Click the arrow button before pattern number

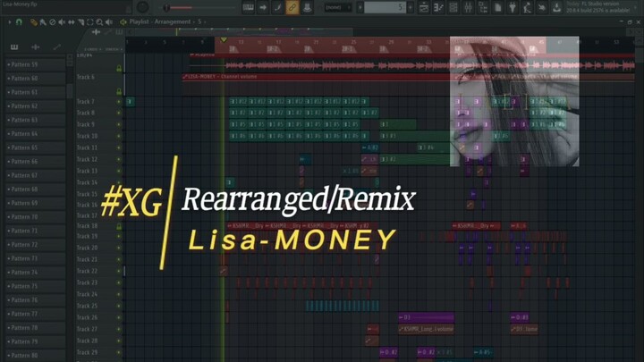point(360,7)
